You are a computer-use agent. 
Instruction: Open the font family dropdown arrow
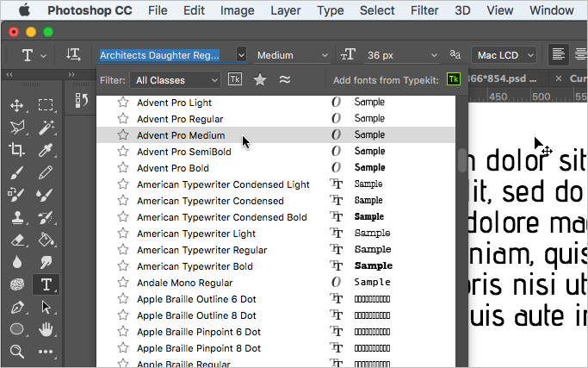tap(241, 55)
